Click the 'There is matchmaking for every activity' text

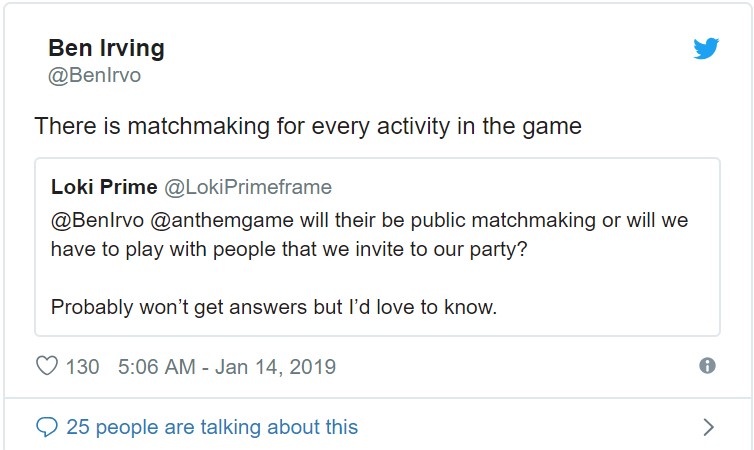pyautogui.click(x=308, y=127)
